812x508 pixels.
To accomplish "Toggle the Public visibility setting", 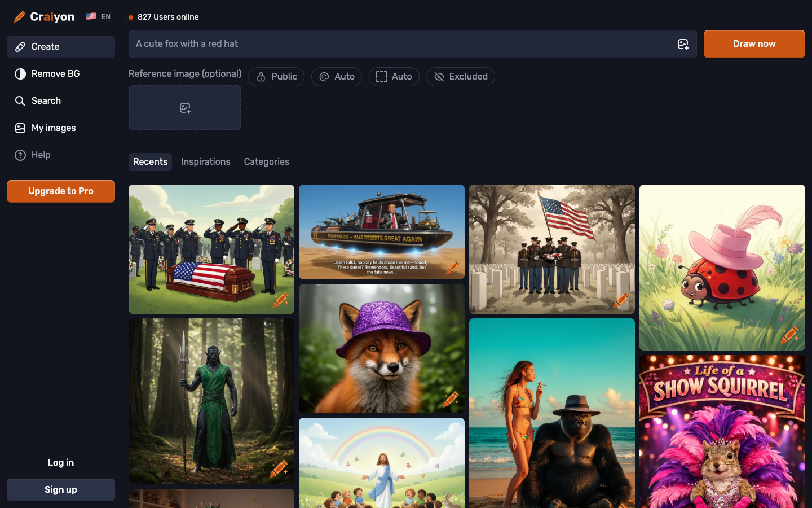I will [x=276, y=76].
